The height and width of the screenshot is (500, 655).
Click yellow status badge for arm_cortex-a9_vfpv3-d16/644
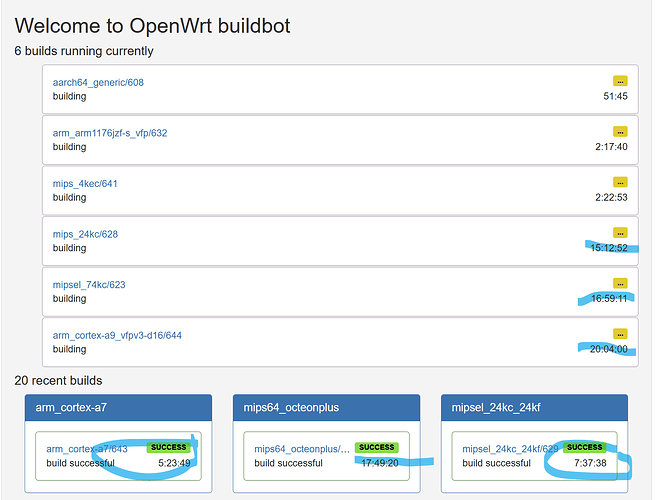coord(620,334)
